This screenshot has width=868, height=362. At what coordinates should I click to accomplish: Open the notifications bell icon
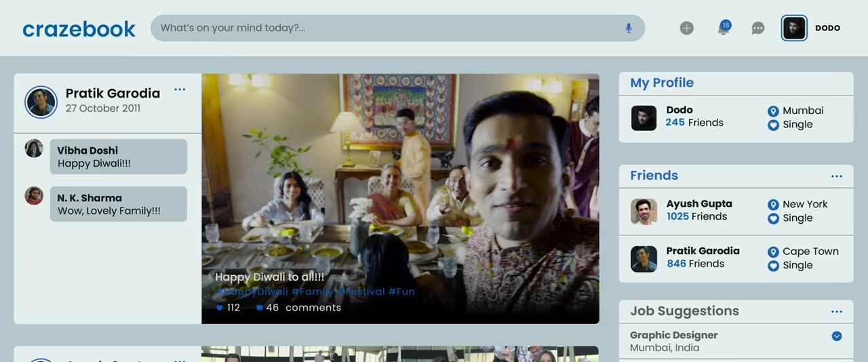(x=724, y=28)
